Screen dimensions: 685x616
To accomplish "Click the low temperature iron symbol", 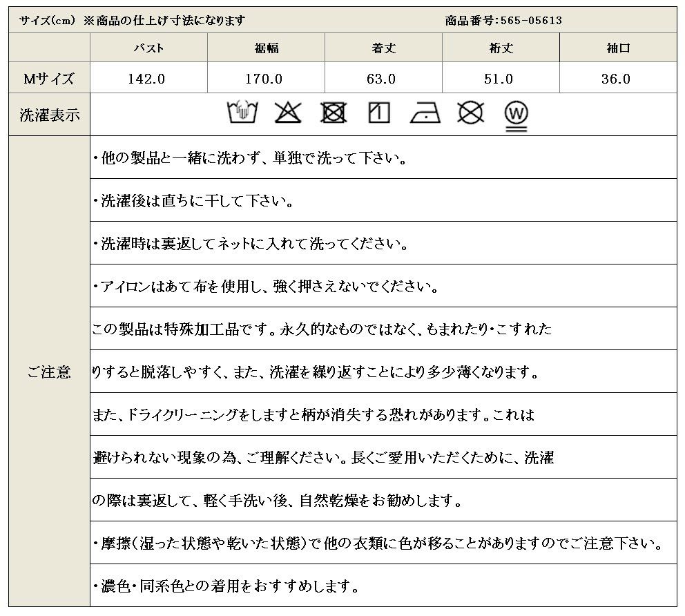I will (425, 113).
